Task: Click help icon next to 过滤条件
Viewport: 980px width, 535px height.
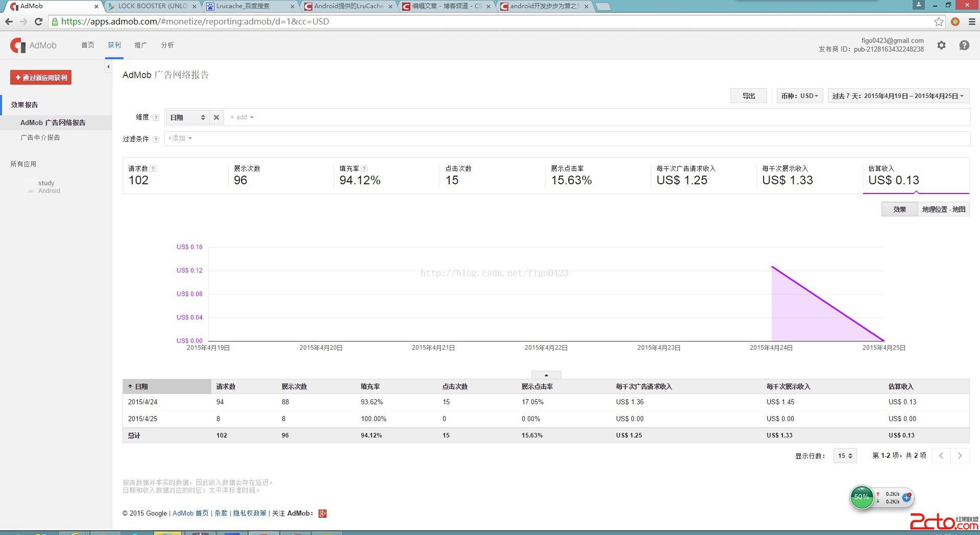Action: click(156, 139)
